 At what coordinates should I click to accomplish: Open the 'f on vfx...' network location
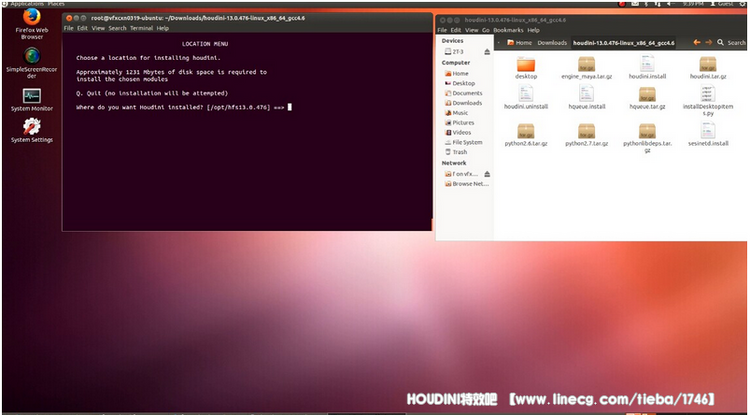(461, 174)
